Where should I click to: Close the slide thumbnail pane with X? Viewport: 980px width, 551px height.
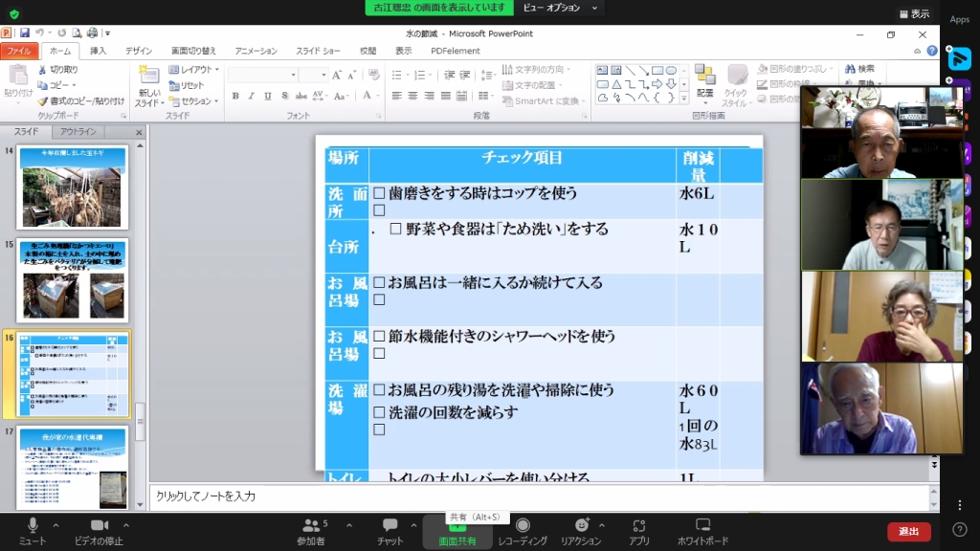tap(139, 132)
